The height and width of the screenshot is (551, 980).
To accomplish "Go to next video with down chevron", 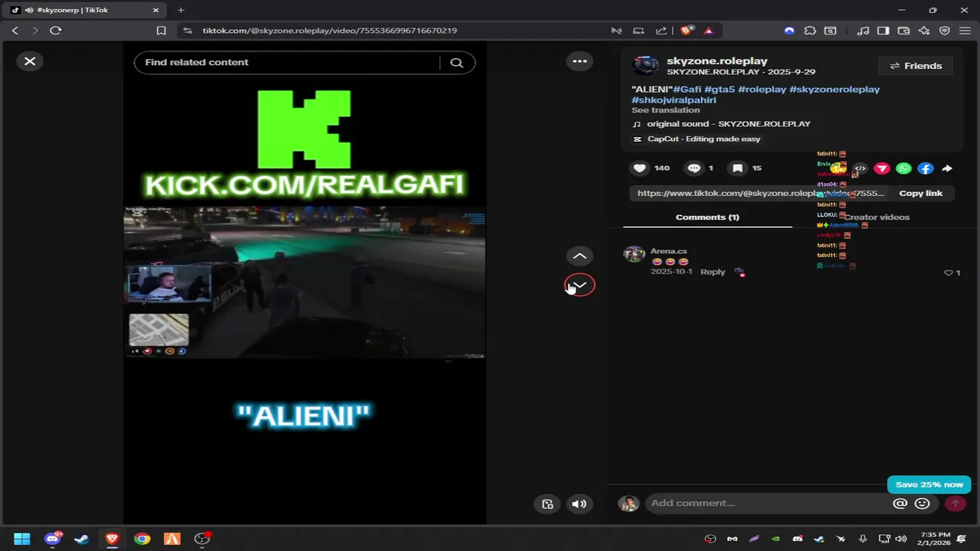I will tap(580, 285).
